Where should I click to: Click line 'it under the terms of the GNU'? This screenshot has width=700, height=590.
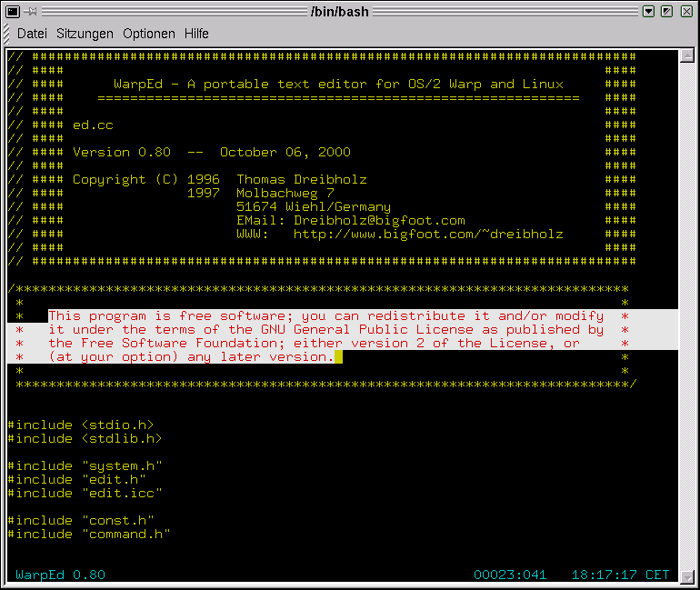(x=325, y=330)
